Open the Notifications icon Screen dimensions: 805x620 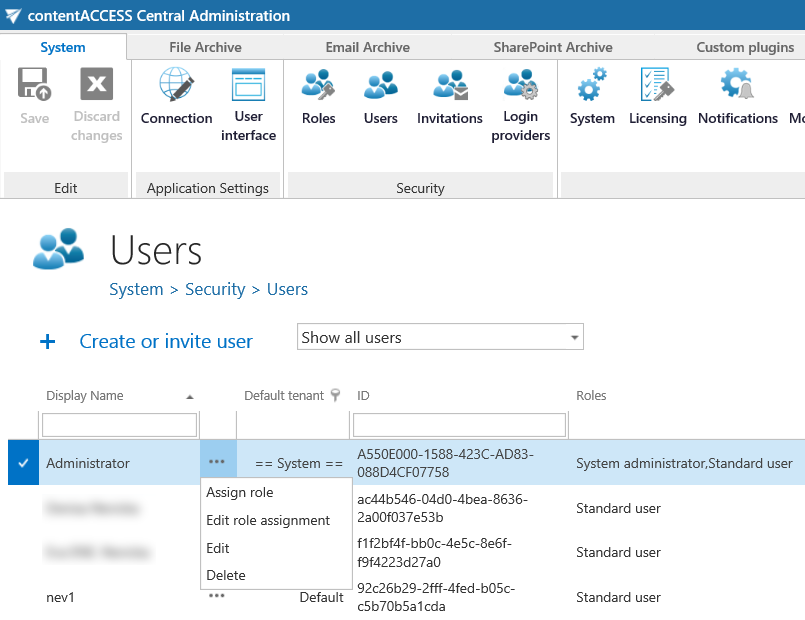pyautogui.click(x=737, y=98)
